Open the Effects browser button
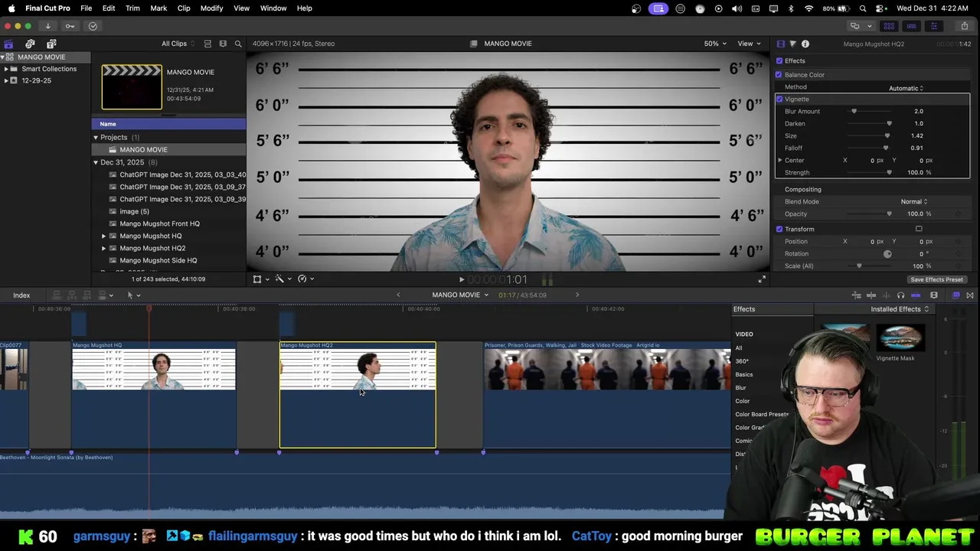The height and width of the screenshot is (551, 980). pos(955,295)
